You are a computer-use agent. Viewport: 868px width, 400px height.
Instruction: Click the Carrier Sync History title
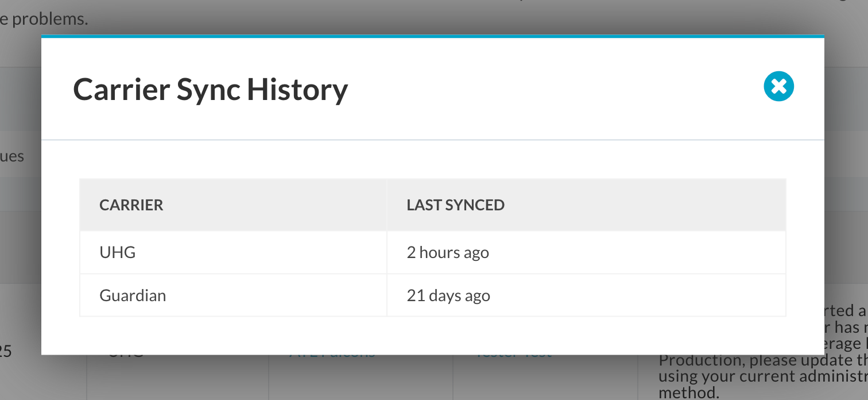[x=210, y=90]
